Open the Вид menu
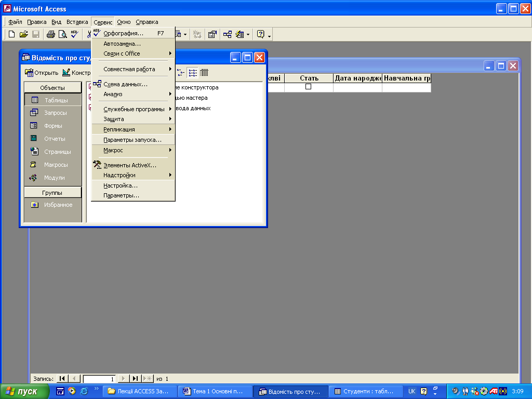Image resolution: width=532 pixels, height=399 pixels. point(56,22)
